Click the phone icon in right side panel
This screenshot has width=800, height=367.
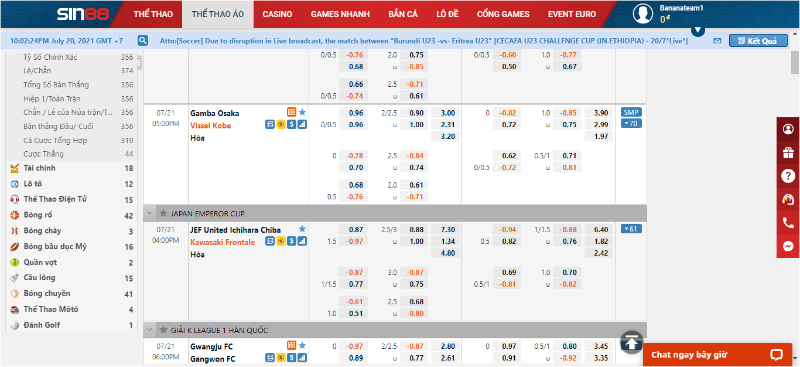pyautogui.click(x=788, y=223)
